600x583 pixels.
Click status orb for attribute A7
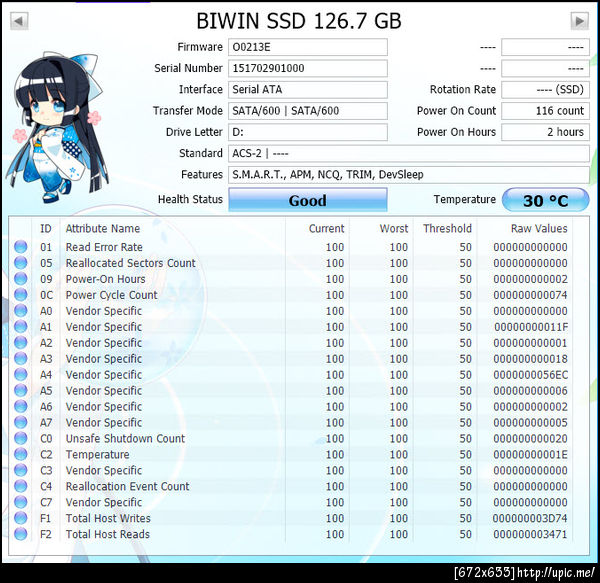[21, 422]
